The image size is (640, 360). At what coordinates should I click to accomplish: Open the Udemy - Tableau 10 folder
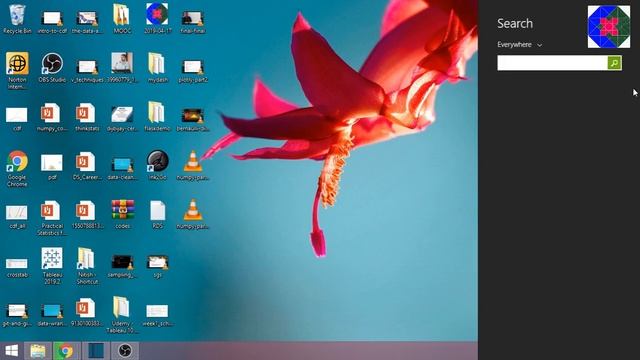(x=122, y=314)
